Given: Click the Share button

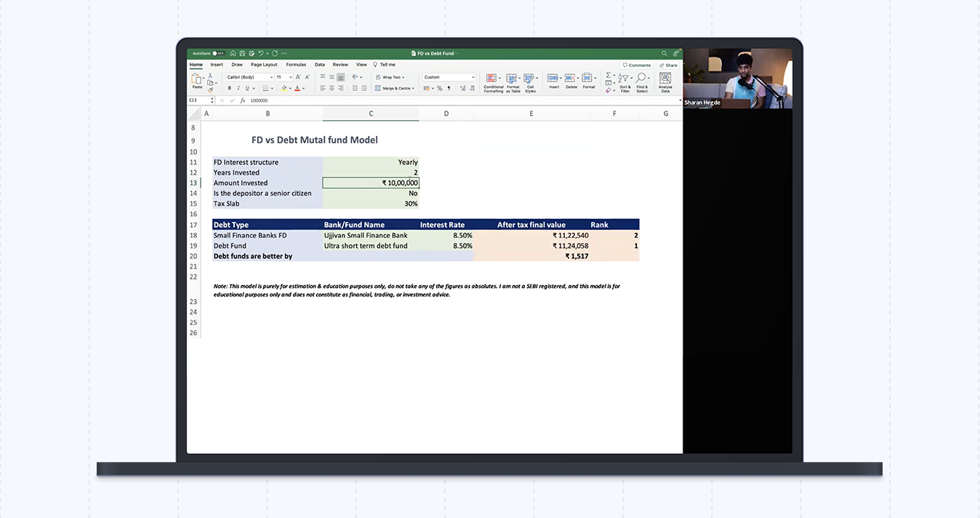Looking at the screenshot, I should (669, 65).
